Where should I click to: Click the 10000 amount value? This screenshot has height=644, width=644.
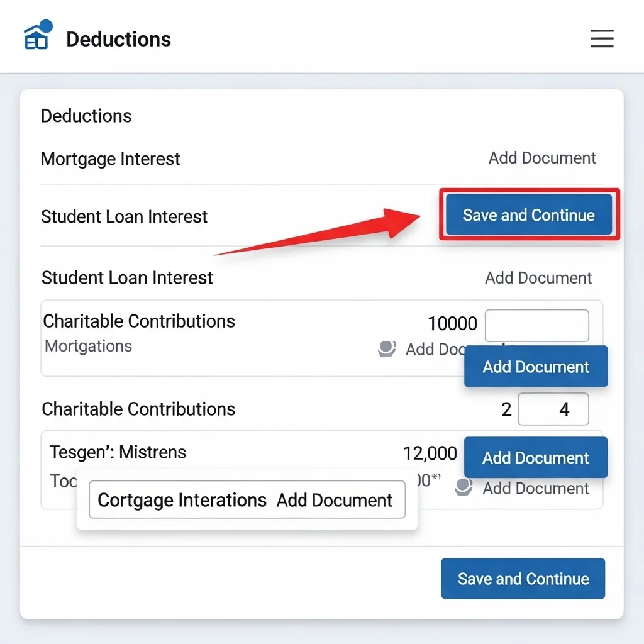(452, 324)
